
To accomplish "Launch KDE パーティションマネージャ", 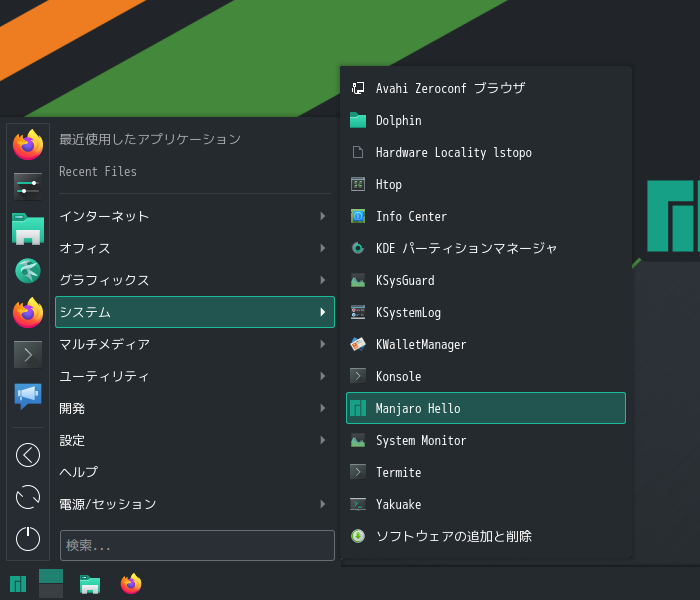I will click(x=486, y=248).
